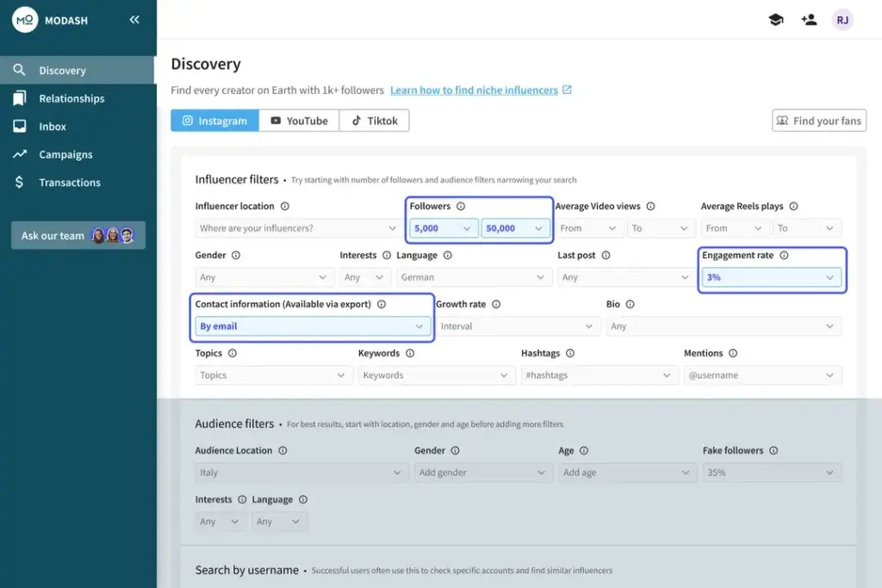
Task: Collapse the sidebar with double-chevron icon
Action: pos(134,19)
